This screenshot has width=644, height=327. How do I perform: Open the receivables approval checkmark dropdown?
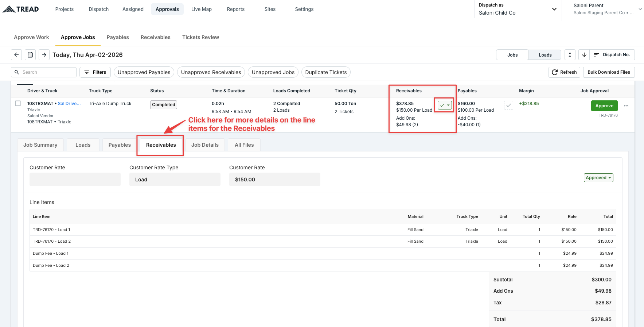445,105
